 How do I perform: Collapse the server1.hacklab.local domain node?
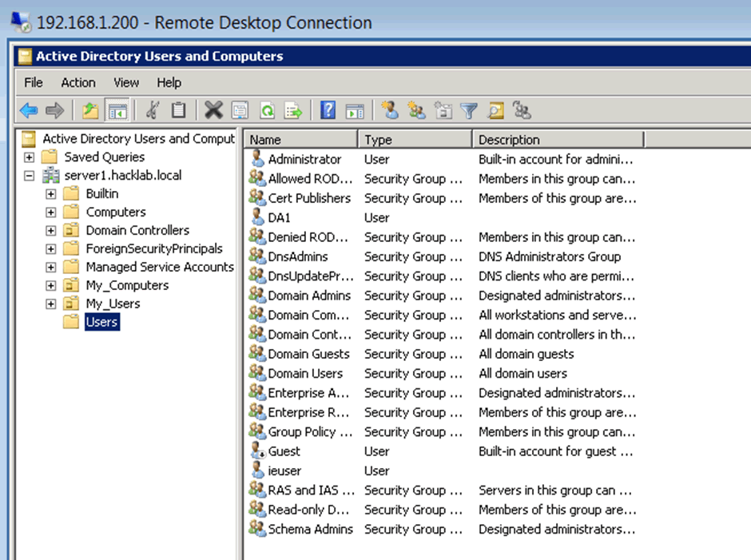[30, 176]
